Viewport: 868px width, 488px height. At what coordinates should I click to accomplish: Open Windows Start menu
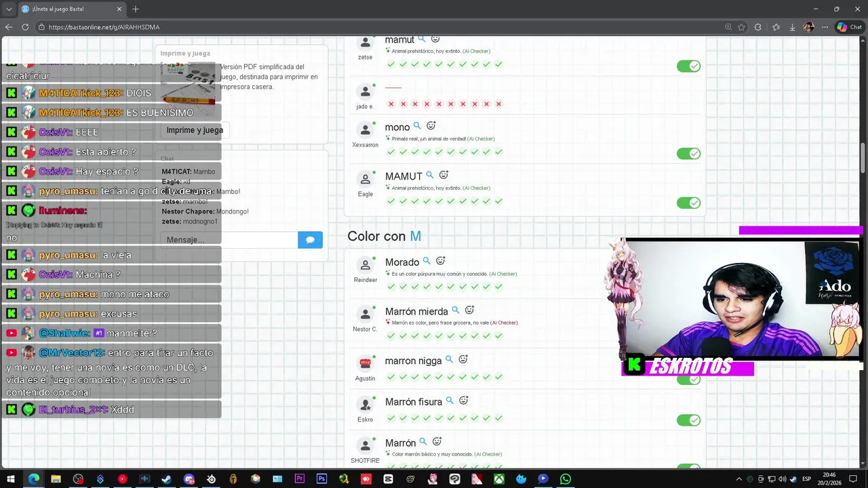pos(11,479)
